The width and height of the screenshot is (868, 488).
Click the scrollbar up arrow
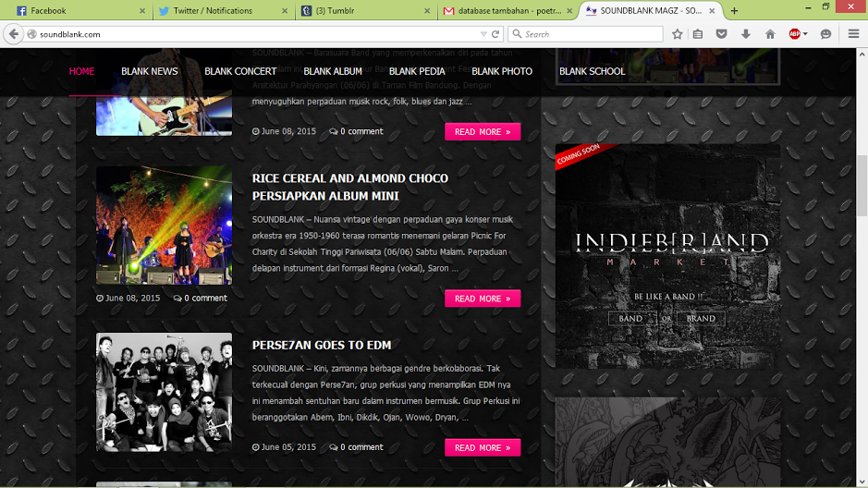pyautogui.click(x=862, y=55)
